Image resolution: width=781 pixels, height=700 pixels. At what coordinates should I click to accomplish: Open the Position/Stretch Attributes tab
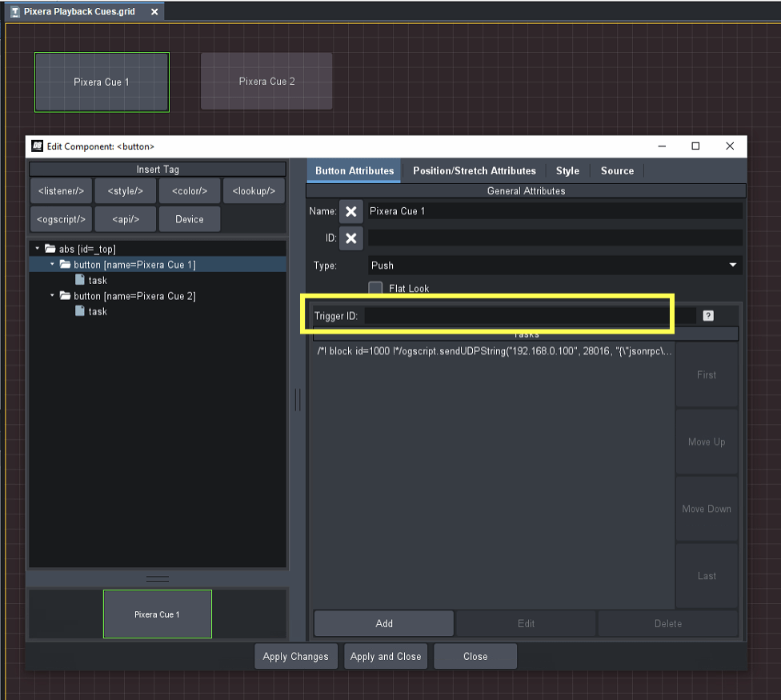(x=475, y=170)
